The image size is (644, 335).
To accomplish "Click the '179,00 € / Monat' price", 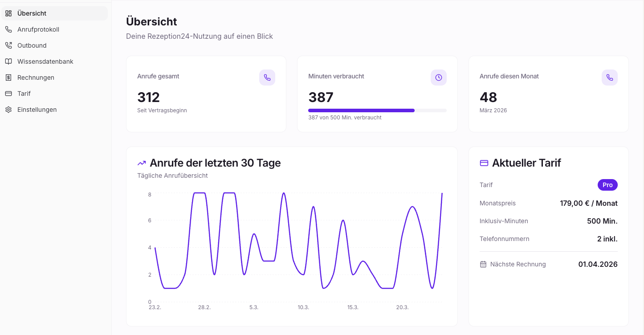I will click(589, 203).
